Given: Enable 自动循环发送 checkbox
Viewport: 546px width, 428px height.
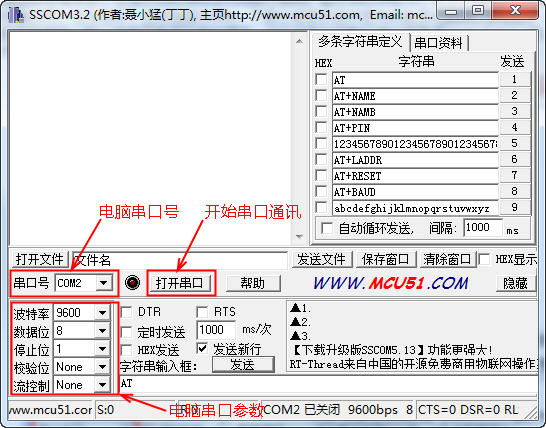Looking at the screenshot, I should click(x=327, y=228).
